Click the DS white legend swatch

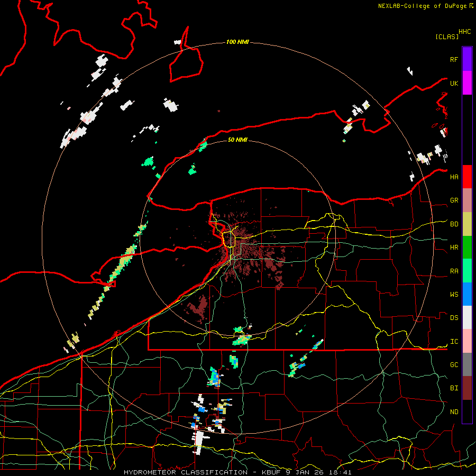467,317
